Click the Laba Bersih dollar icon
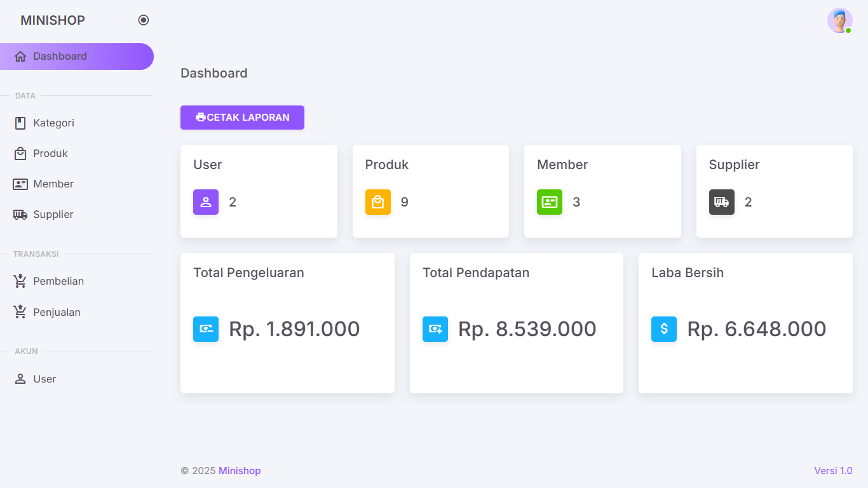Viewport: 868px width, 488px height. 664,329
